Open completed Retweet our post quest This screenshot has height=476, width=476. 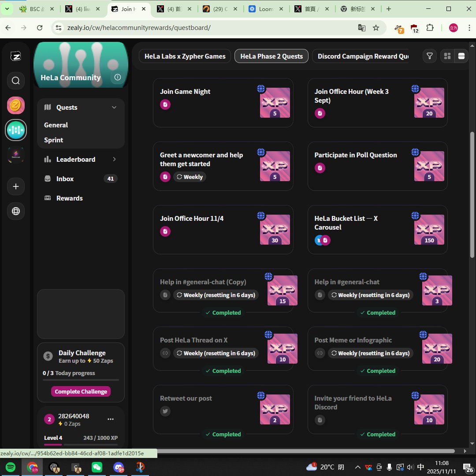223,409
